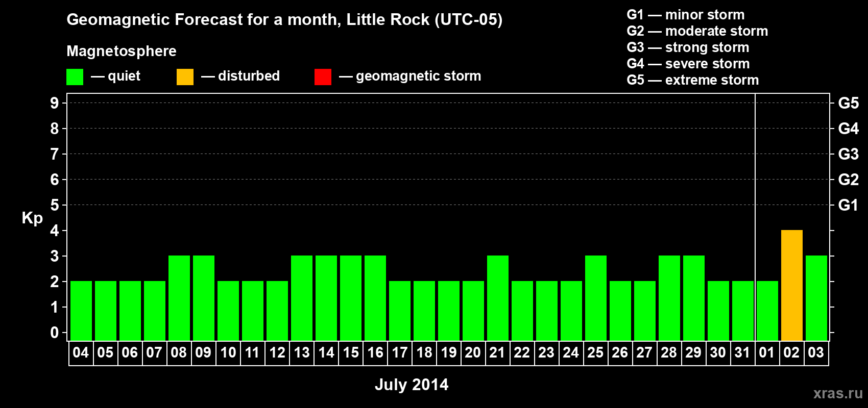Click the green quiet legend swatch
Screen dimensions: 868x408
click(x=75, y=76)
